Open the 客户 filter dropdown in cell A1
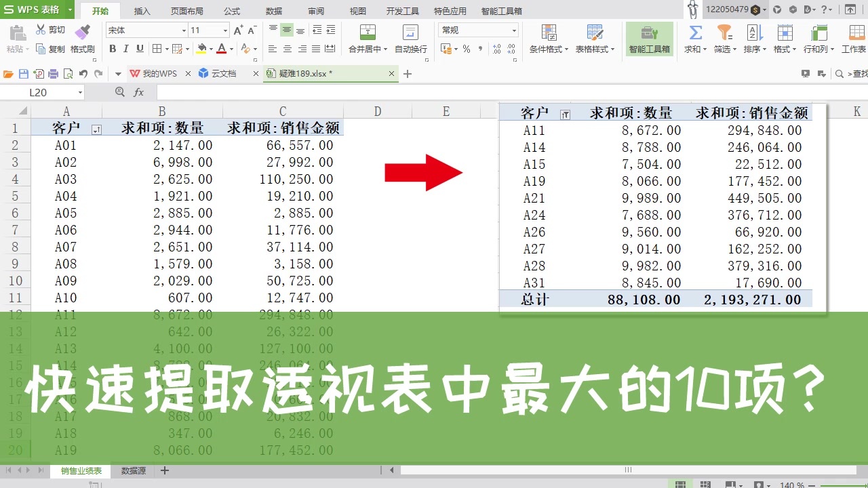This screenshot has width=868, height=488. [96, 130]
